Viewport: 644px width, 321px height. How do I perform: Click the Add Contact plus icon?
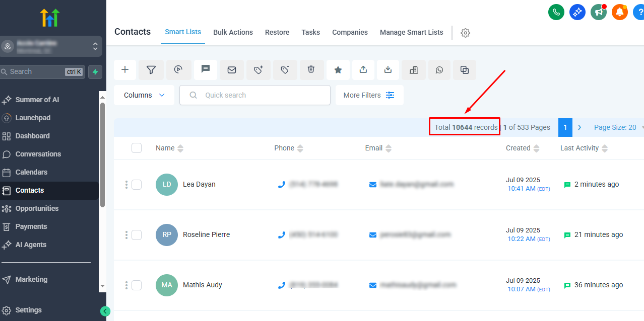coord(125,70)
